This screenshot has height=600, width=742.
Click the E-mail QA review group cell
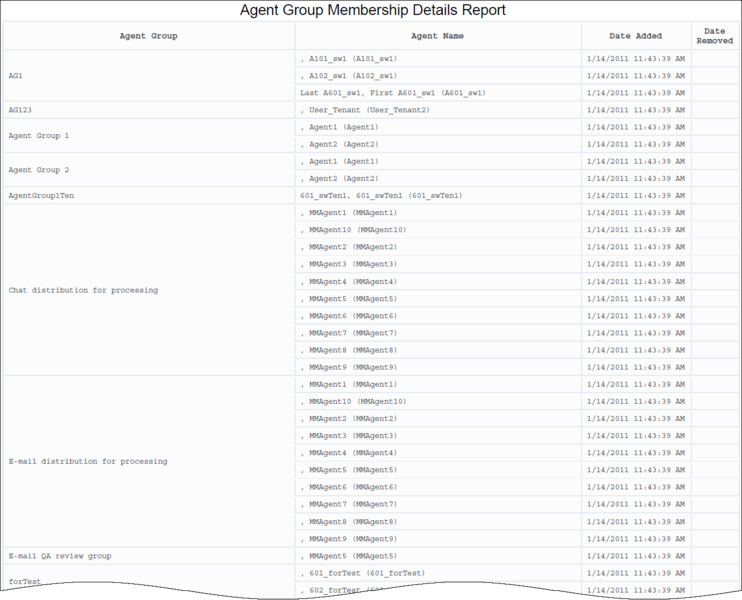point(59,556)
